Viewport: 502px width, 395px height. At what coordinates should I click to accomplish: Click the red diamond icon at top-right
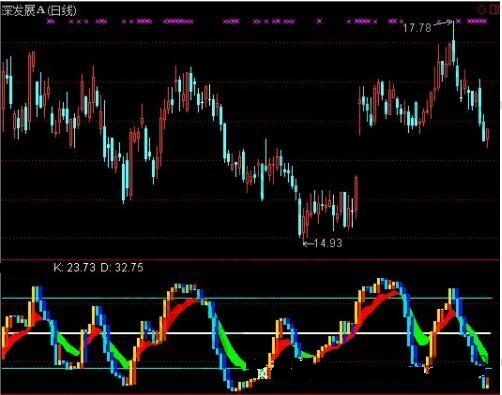[x=482, y=10]
